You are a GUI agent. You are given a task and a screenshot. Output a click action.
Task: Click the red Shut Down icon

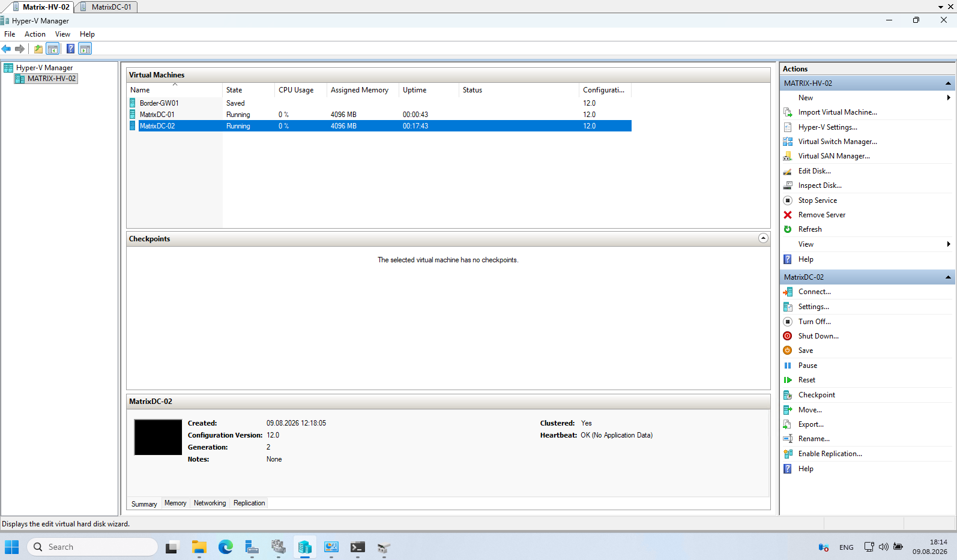788,336
